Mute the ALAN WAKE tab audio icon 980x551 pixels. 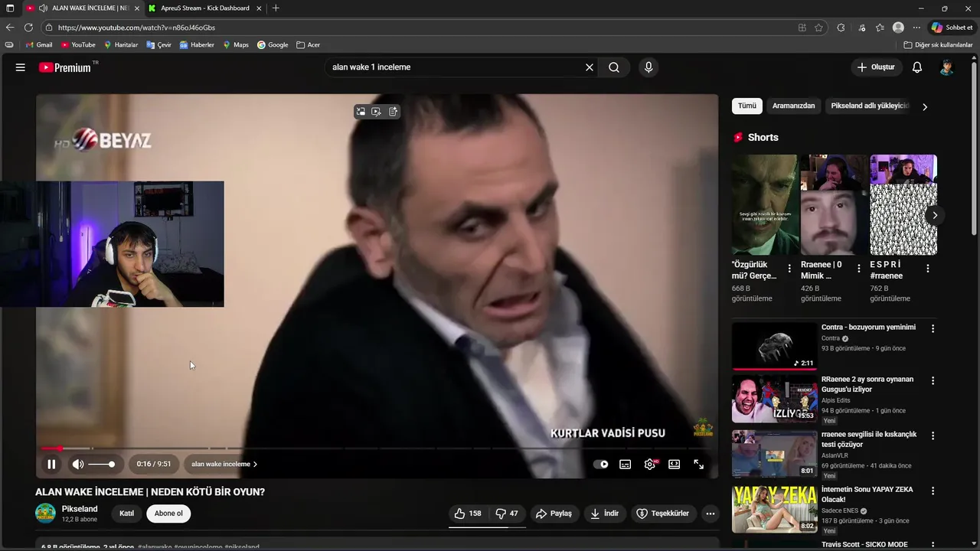coord(43,8)
